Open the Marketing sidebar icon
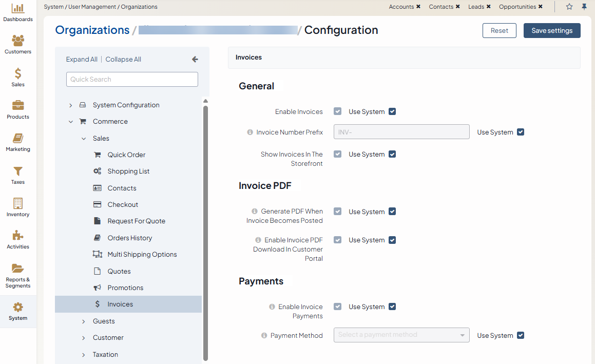 (18, 139)
